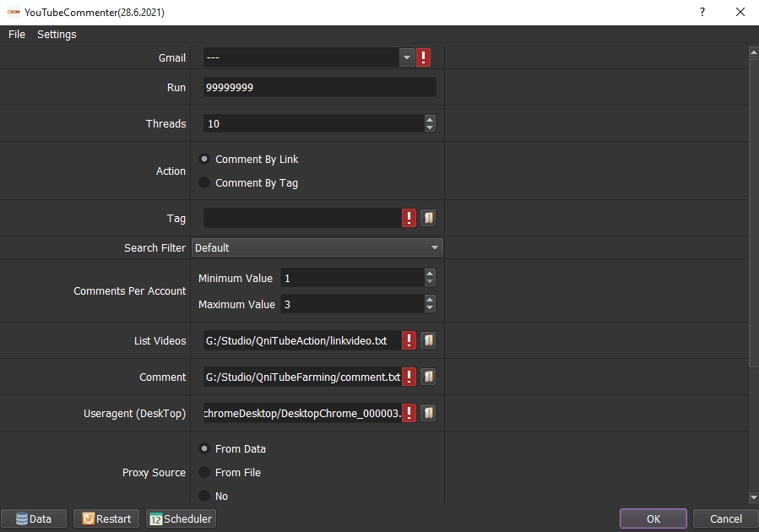The width and height of the screenshot is (759, 532).
Task: Click the red warning icon beside Gmail
Action: 424,57
